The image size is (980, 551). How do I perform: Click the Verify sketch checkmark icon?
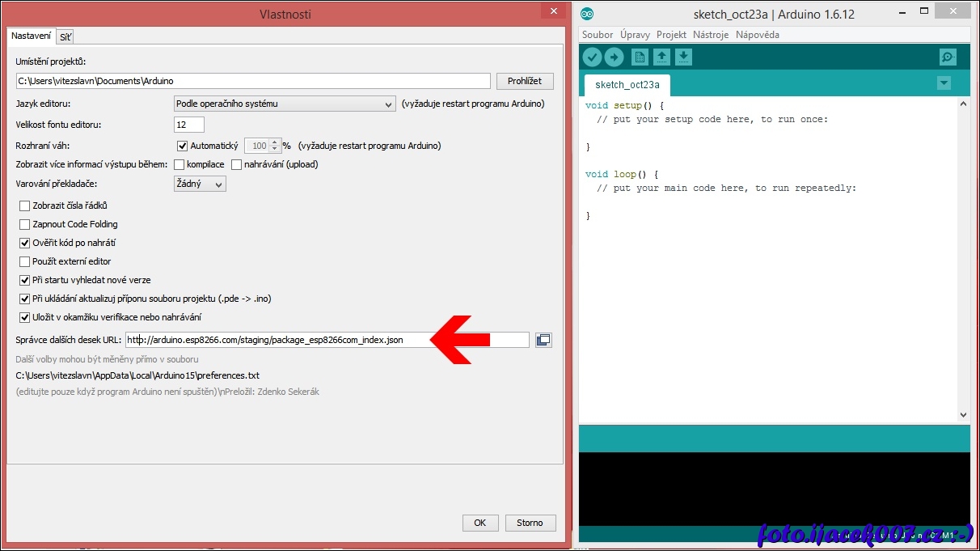592,57
